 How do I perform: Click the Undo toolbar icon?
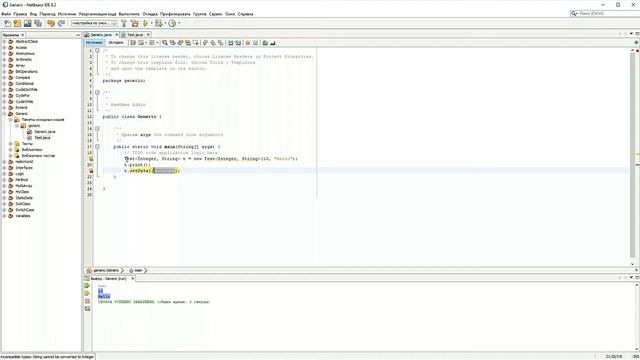51,24
